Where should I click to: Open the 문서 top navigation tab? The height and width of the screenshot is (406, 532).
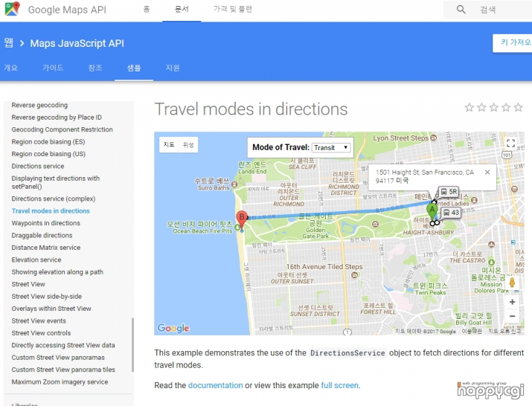point(182,9)
